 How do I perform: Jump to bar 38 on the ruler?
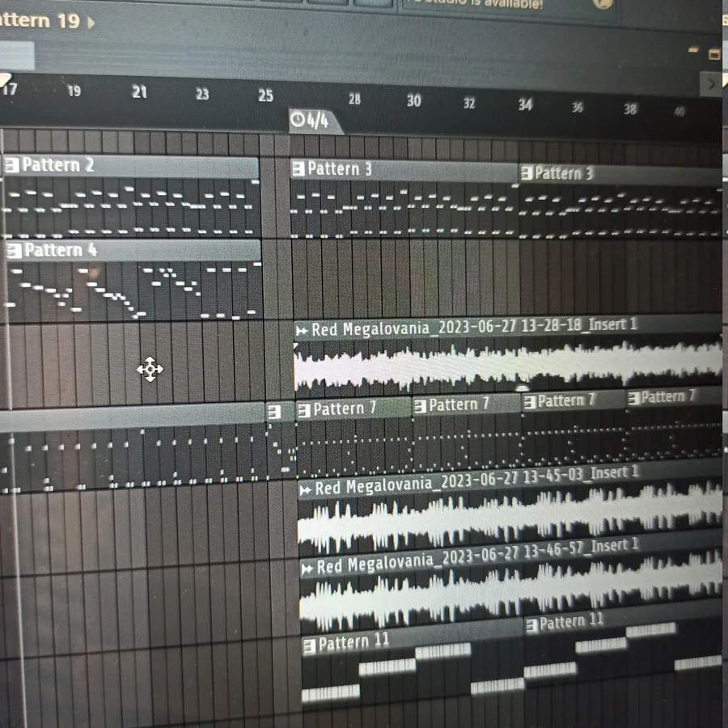coord(630,109)
